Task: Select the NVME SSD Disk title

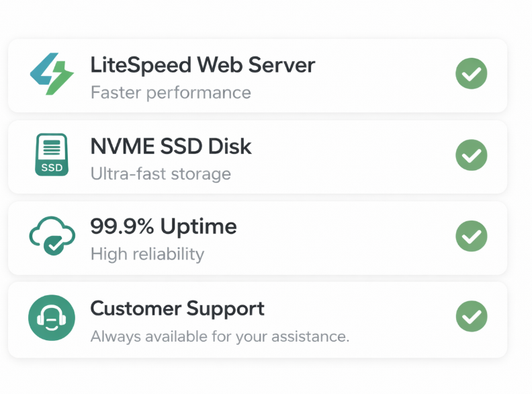Action: click(171, 146)
